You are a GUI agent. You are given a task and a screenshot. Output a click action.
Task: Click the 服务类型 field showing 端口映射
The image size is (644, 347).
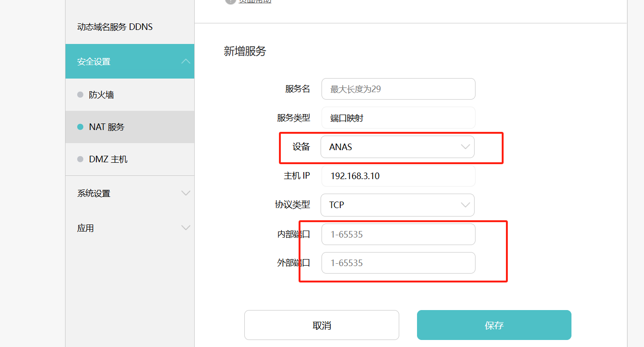(398, 118)
